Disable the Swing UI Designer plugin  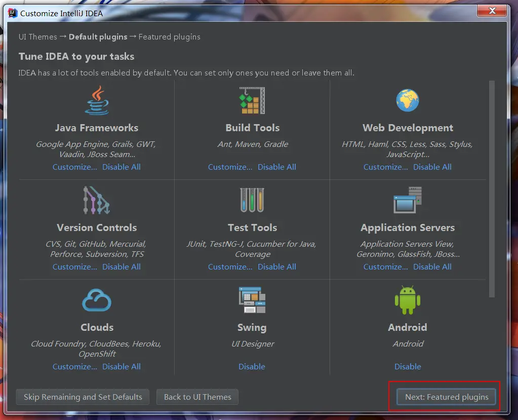point(252,366)
